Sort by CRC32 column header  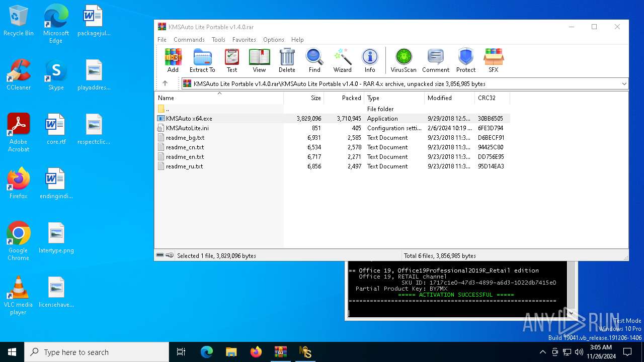(493, 98)
